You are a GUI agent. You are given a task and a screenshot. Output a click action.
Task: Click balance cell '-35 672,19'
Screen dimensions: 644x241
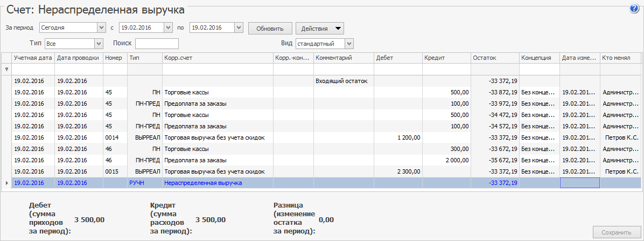[495, 160]
